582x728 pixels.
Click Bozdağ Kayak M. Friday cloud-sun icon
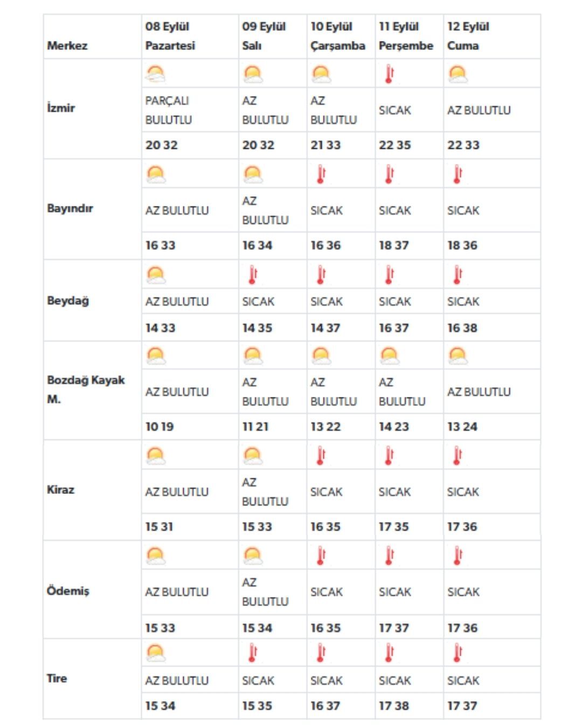(x=458, y=356)
